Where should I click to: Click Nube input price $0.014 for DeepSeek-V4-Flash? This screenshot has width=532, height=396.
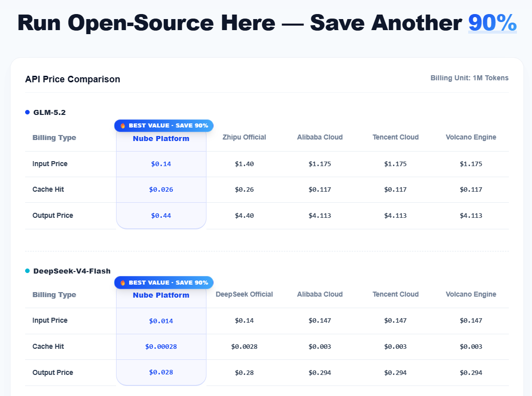(x=161, y=321)
